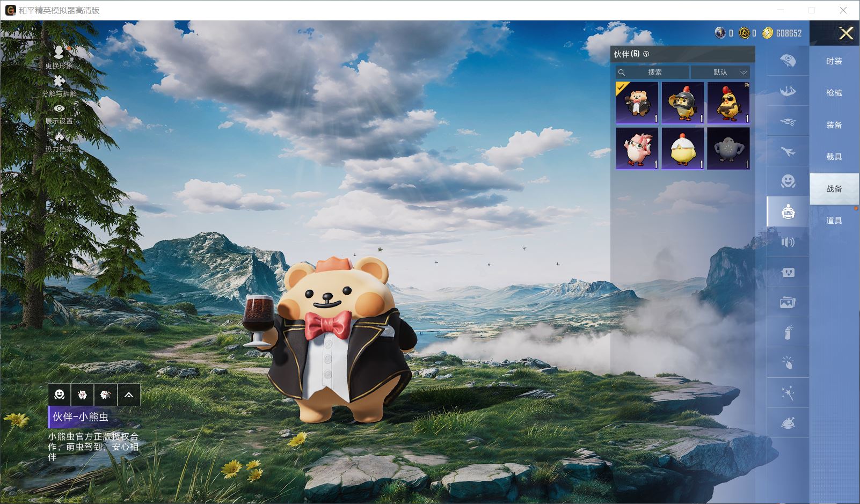Image resolution: width=860 pixels, height=504 pixels.
Task: Click the 分解与拆解 puzzle piece icon
Action: (59, 82)
